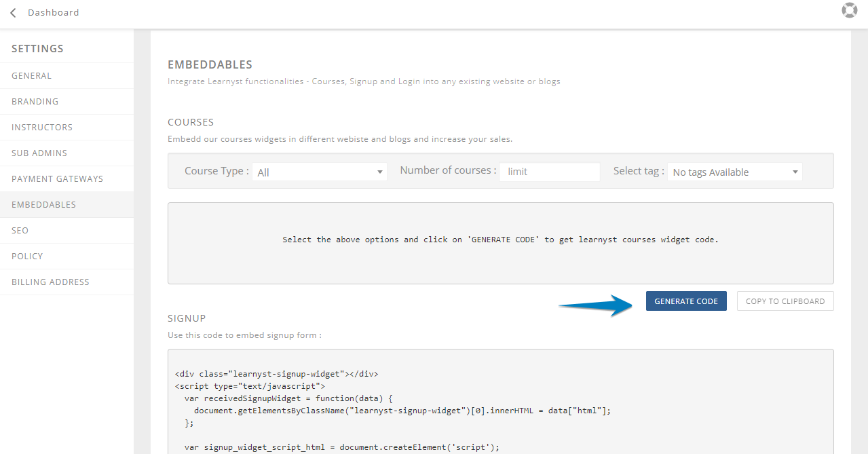Click the COURSES section heading
The height and width of the screenshot is (454, 868).
[191, 122]
